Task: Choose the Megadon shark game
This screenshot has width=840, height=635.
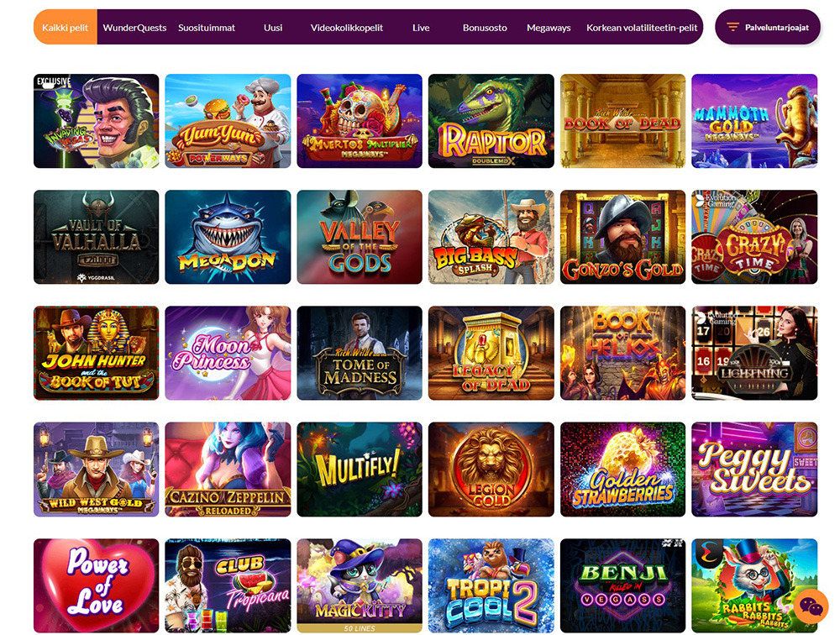Action: [x=228, y=237]
